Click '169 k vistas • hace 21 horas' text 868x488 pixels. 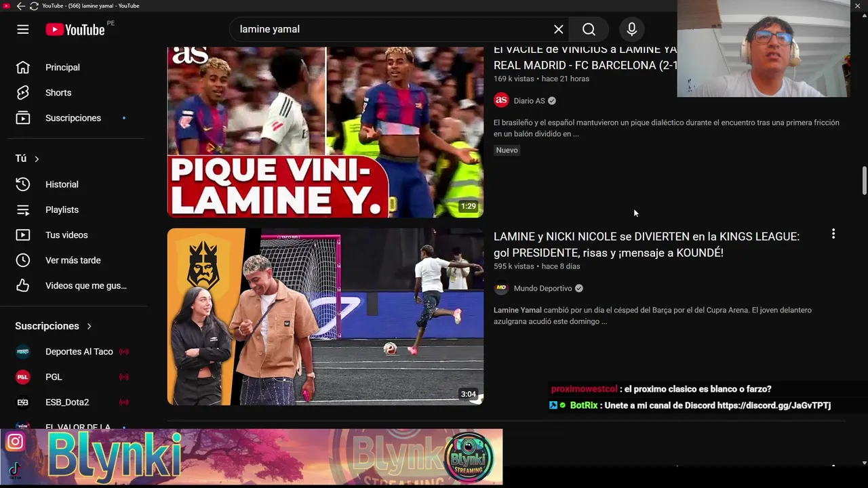(541, 79)
